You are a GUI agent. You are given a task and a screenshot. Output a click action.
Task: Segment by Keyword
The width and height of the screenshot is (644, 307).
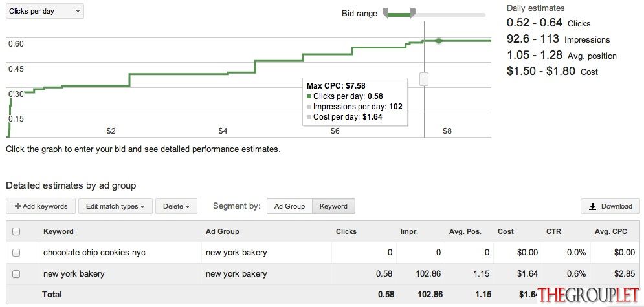[x=333, y=206]
